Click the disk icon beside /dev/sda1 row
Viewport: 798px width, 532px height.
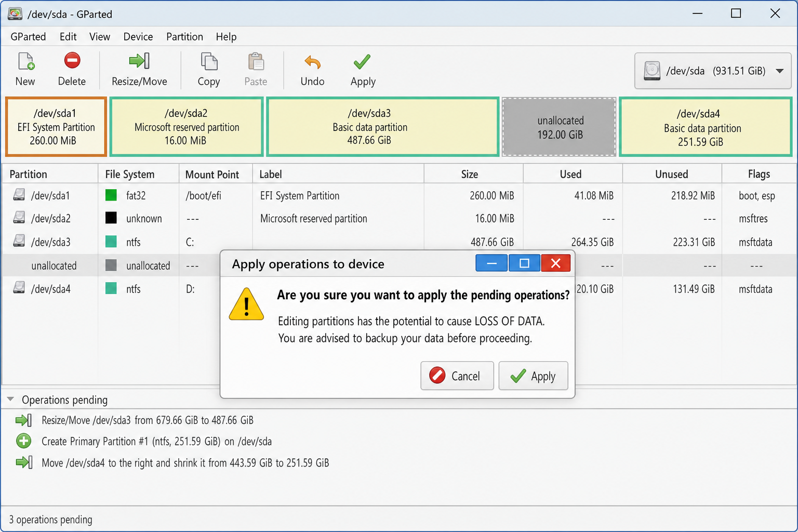19,195
